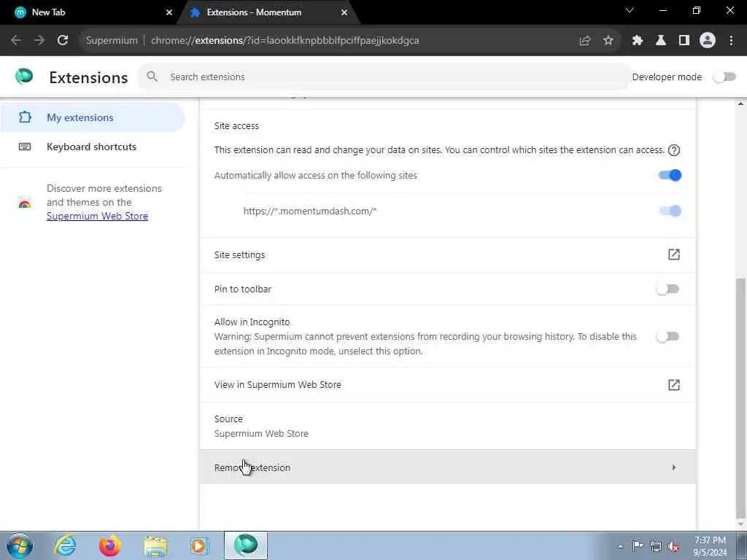This screenshot has height=560, width=747.
Task: Click the Supermium taskbar button
Action: click(246, 545)
